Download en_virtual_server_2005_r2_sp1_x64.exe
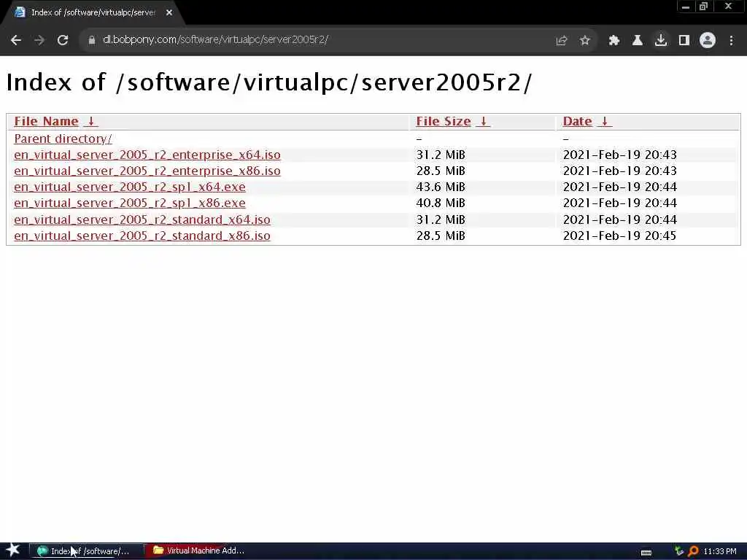 (130, 187)
